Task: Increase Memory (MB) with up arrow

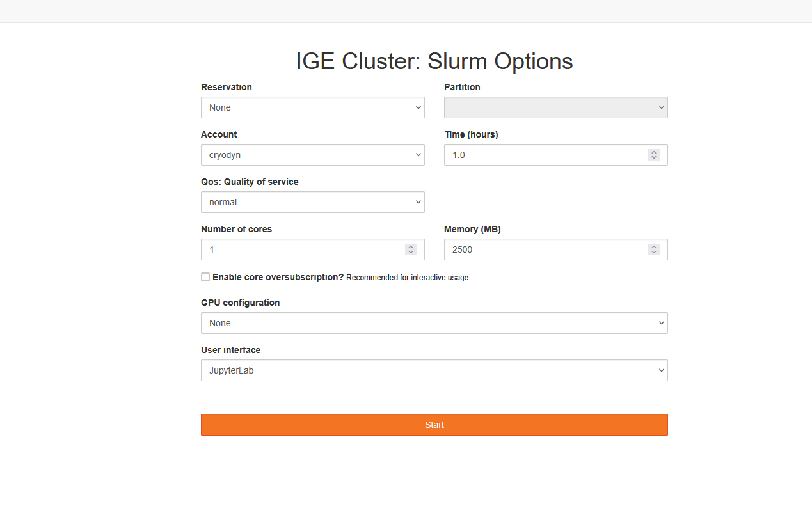Action: 653,247
